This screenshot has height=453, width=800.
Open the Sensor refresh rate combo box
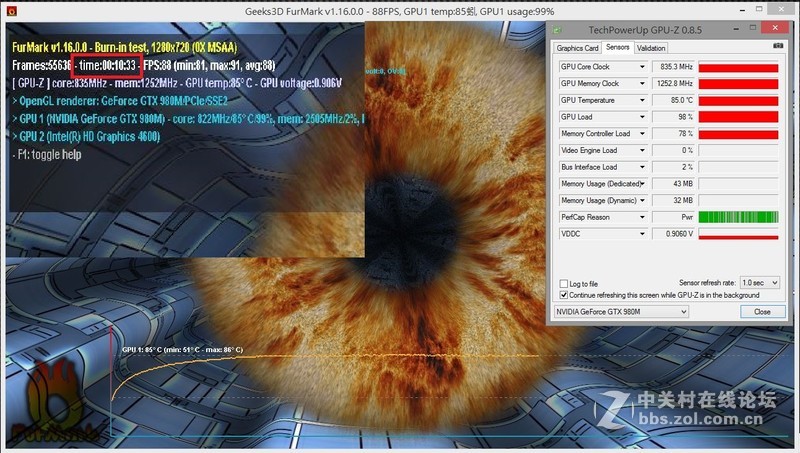(760, 284)
